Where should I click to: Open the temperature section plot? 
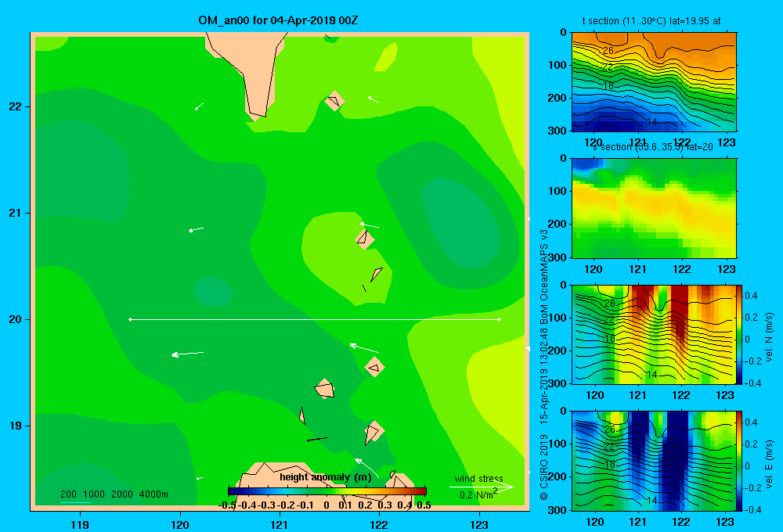pos(654,81)
